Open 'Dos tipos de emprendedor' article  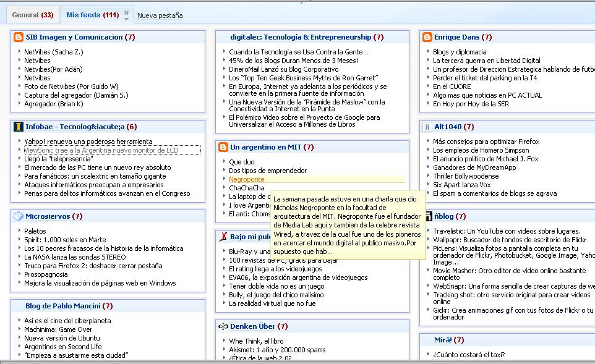point(268,171)
